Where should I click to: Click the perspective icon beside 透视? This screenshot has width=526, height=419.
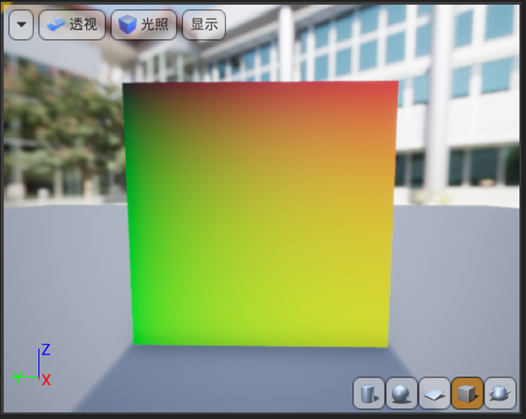[56, 24]
